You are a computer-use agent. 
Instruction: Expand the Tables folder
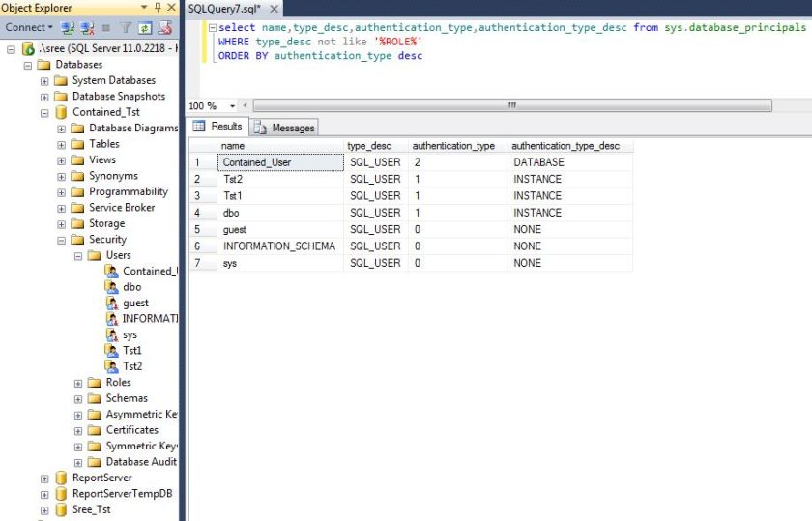pyautogui.click(x=61, y=144)
